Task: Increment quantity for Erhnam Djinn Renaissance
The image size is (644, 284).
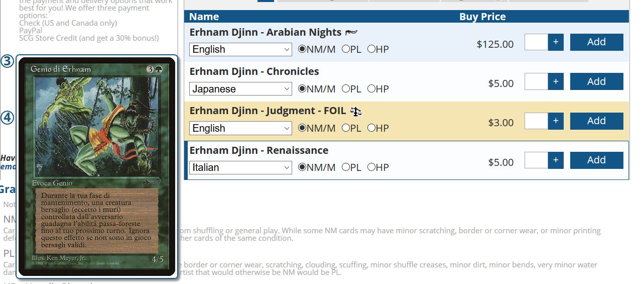Action: click(x=556, y=160)
